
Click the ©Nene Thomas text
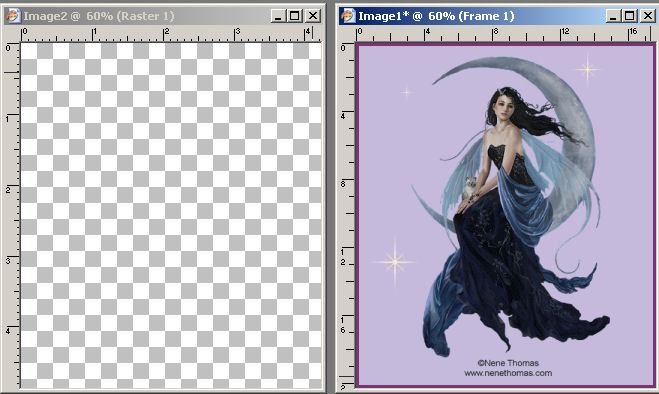pyautogui.click(x=508, y=363)
